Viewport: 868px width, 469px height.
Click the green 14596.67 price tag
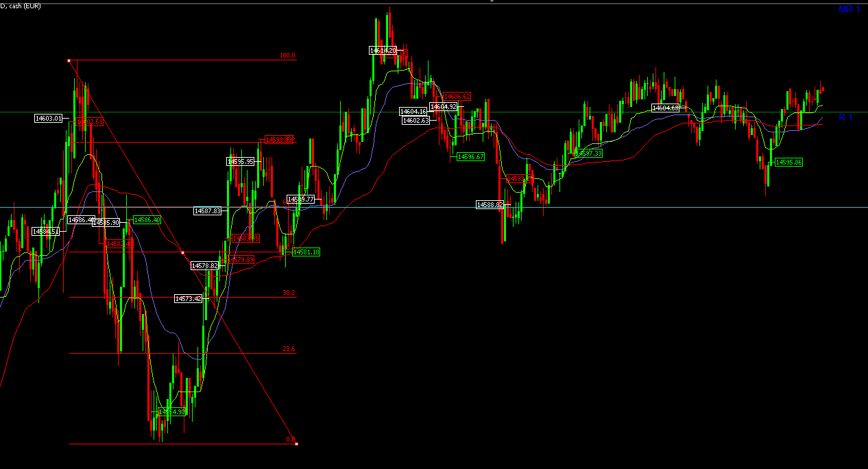click(471, 157)
